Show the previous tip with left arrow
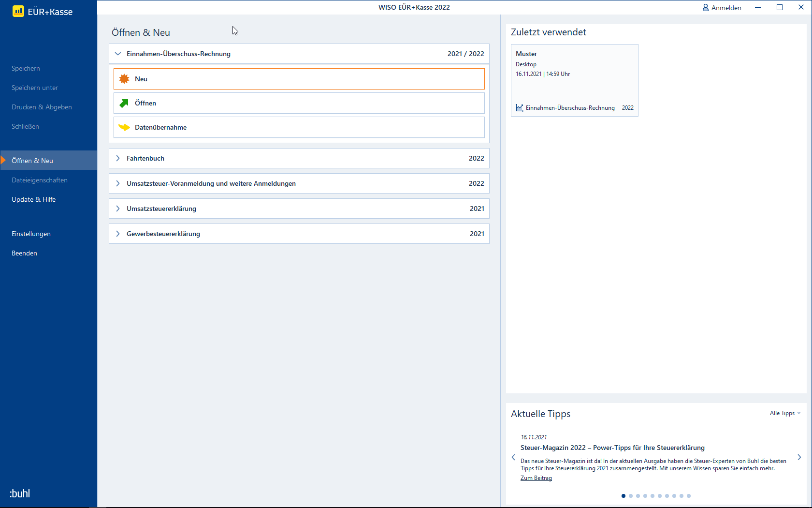 coord(513,457)
